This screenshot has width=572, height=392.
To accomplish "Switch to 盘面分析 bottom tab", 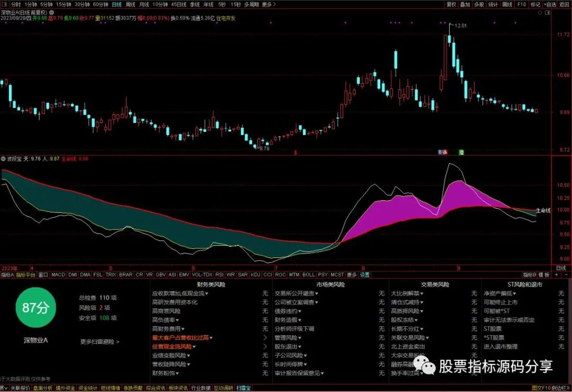I will click(43, 388).
